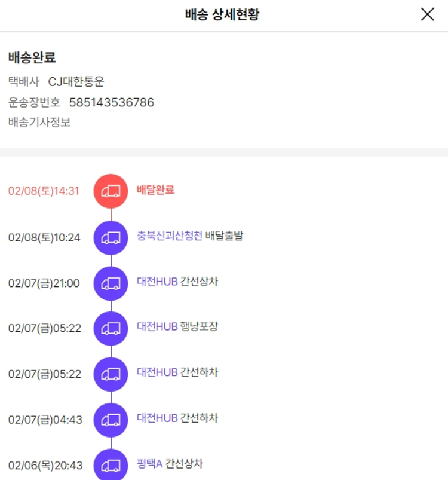The width and height of the screenshot is (448, 480).
Task: Click truck icon next to 대전HUB 행낭포장
Action: tap(111, 328)
